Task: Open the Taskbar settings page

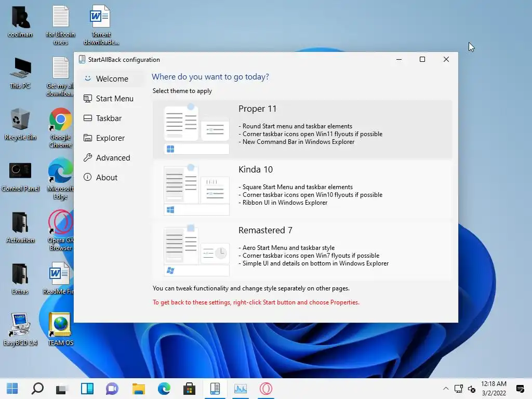Action: (111, 118)
